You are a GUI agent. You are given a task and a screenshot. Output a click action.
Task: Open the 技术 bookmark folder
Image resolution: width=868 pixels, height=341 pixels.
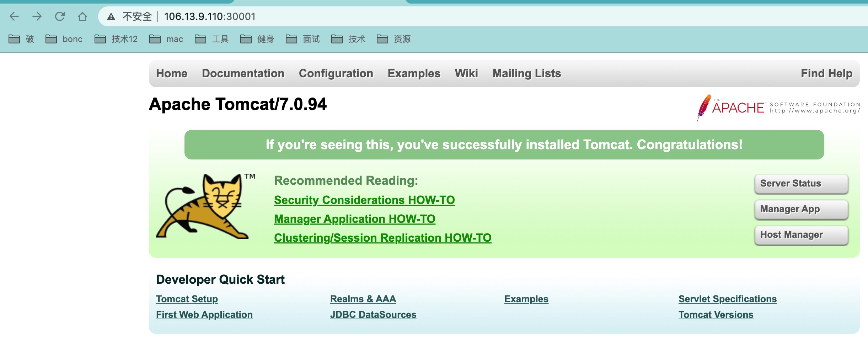[348, 39]
